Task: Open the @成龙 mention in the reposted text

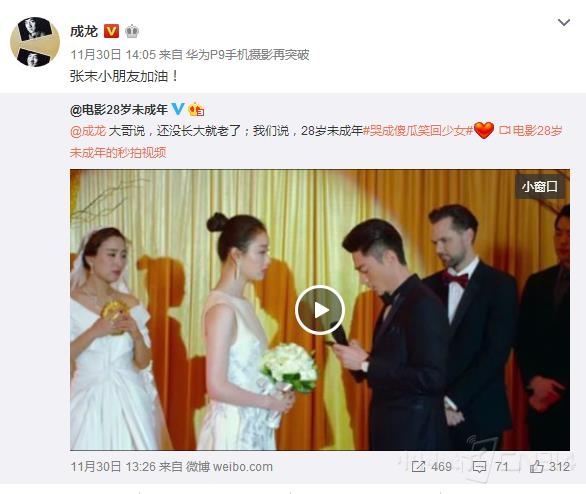Action: tap(88, 131)
